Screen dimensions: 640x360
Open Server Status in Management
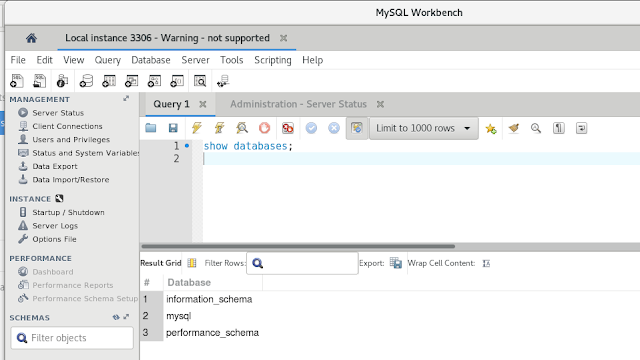58,113
